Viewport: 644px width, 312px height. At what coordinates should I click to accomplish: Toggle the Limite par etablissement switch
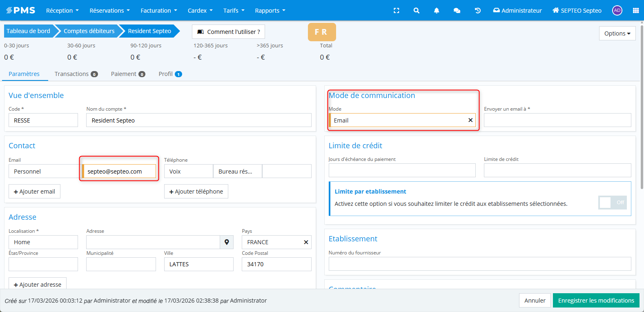point(612,203)
